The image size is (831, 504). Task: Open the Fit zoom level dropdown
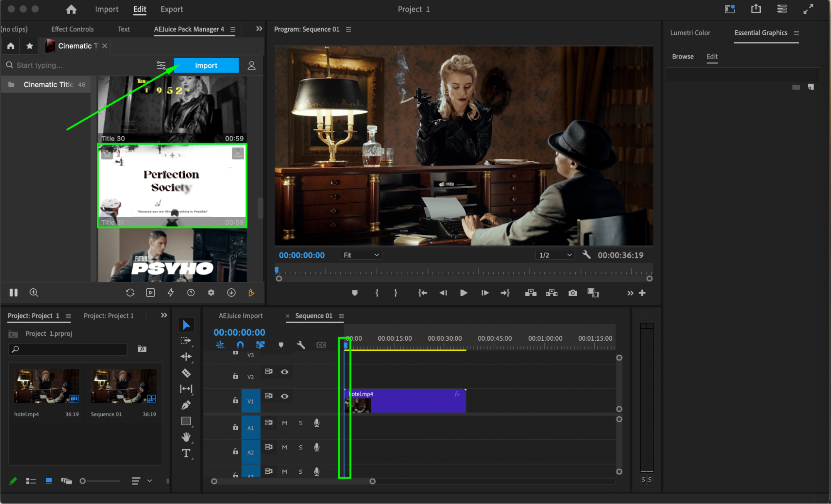click(x=361, y=255)
